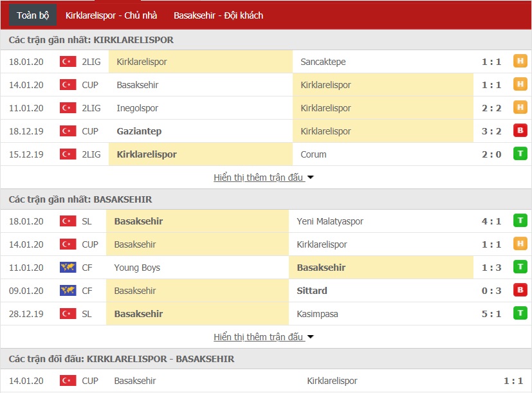
Task: Click Turkey flag in Gaziantep match row
Action: [68, 131]
